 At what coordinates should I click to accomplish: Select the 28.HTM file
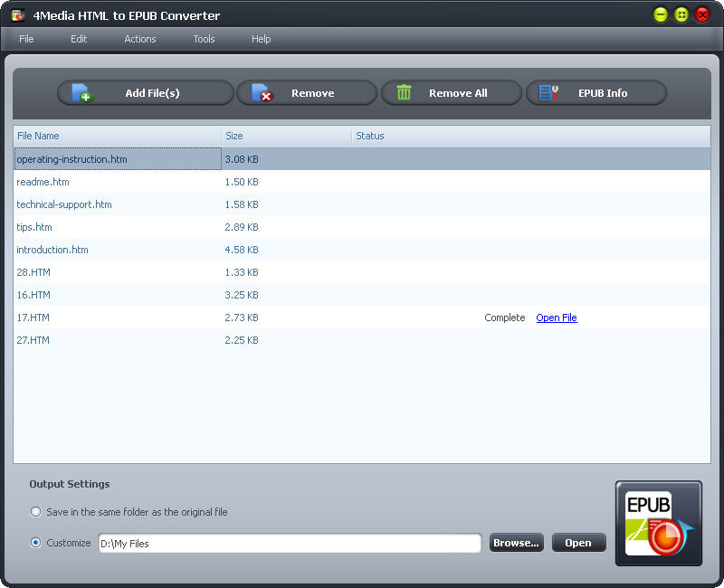tap(33, 272)
